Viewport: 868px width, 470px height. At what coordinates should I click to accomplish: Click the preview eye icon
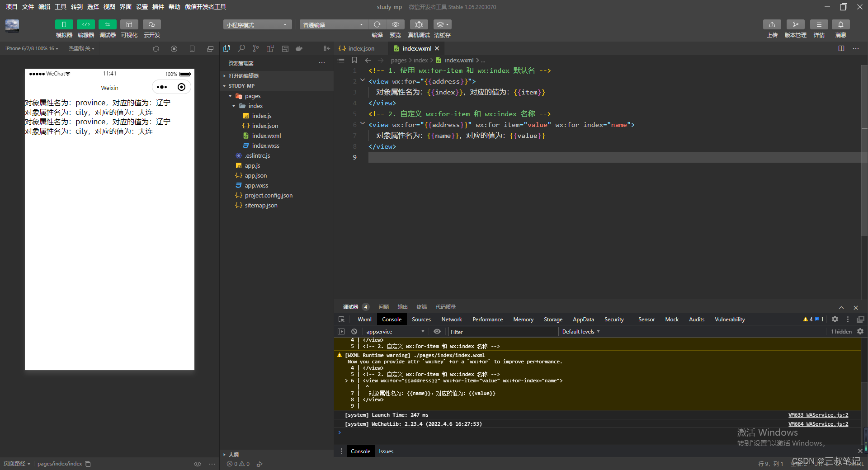[x=396, y=24]
